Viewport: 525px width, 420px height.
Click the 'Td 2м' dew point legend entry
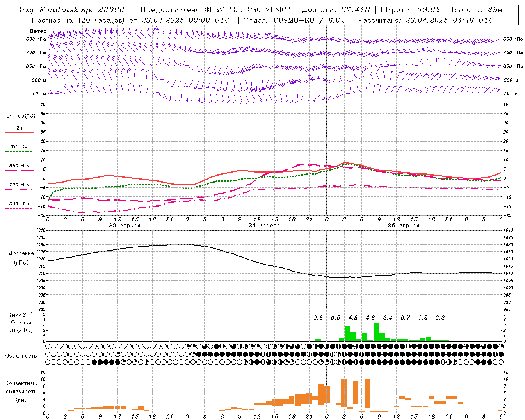[19, 147]
